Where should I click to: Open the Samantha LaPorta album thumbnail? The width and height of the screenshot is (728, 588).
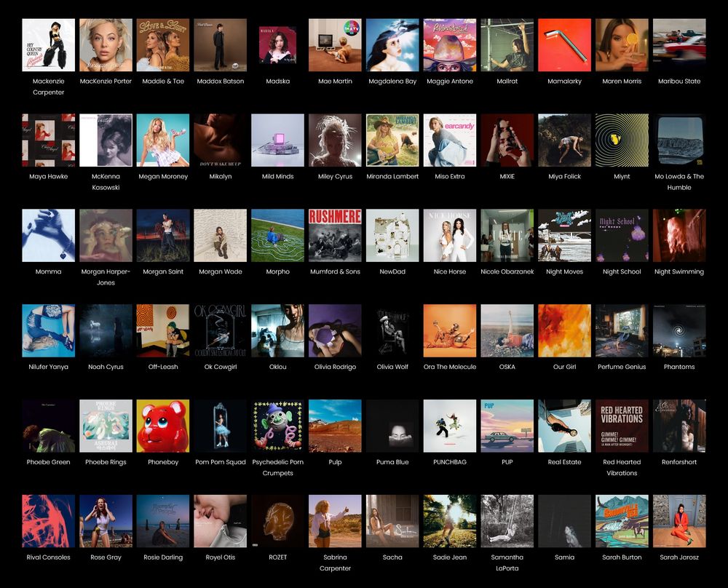[x=507, y=521]
